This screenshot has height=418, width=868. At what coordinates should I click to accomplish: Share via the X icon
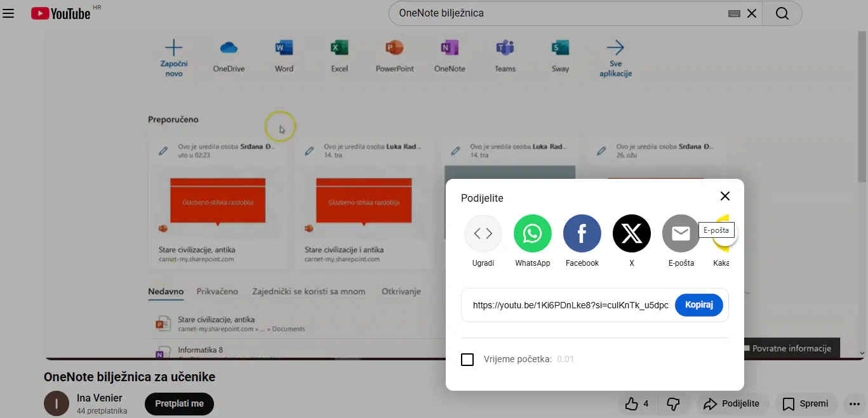pos(632,233)
